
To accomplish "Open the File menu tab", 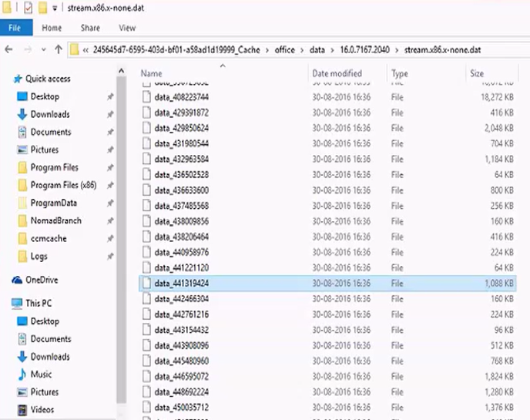I will pyautogui.click(x=15, y=28).
